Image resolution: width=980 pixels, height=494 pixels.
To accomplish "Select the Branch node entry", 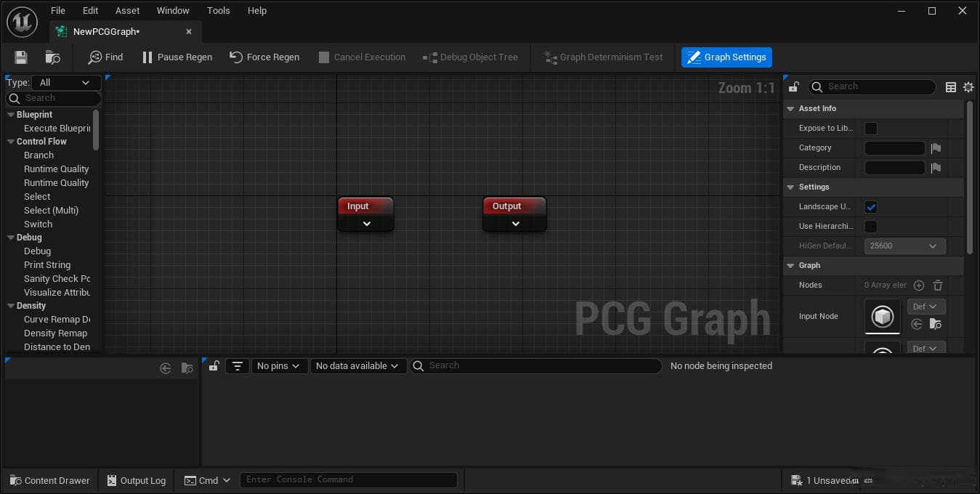I will click(39, 155).
